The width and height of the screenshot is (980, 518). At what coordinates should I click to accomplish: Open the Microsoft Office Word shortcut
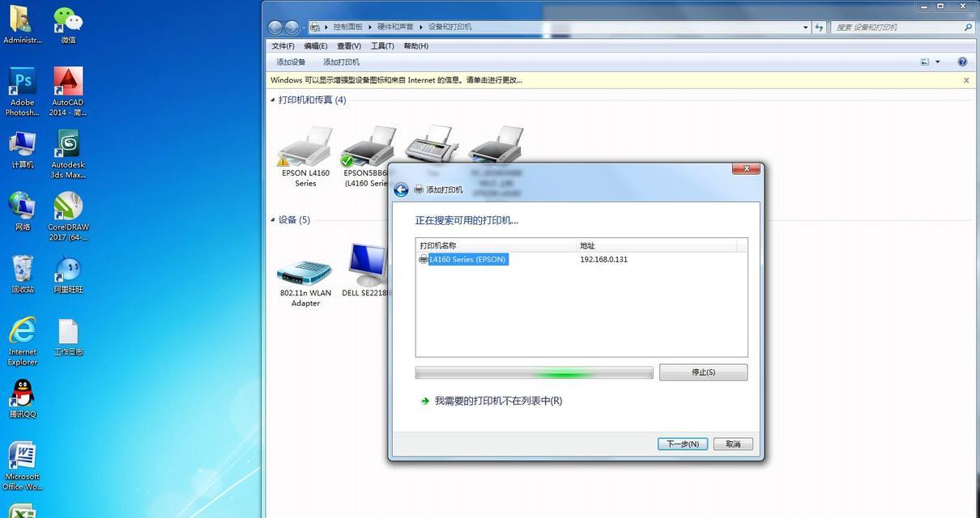pyautogui.click(x=23, y=466)
